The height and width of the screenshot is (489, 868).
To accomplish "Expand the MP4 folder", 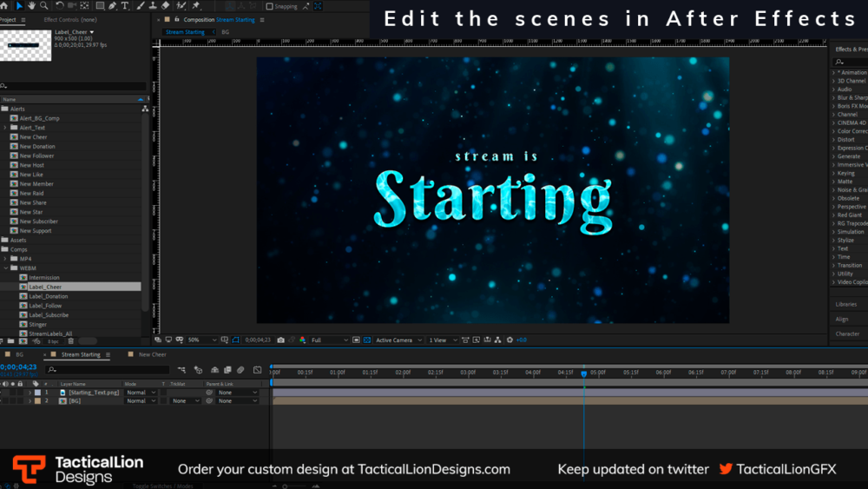I will (x=5, y=259).
